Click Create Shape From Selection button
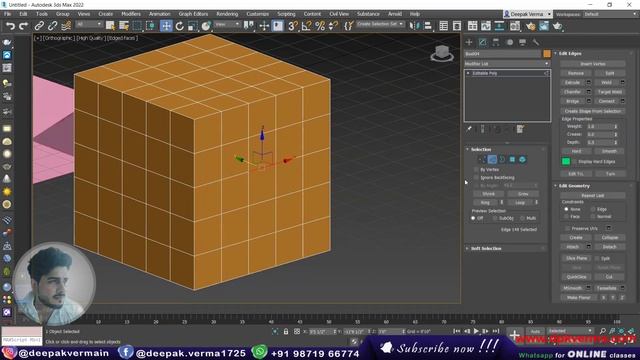 coord(593,111)
